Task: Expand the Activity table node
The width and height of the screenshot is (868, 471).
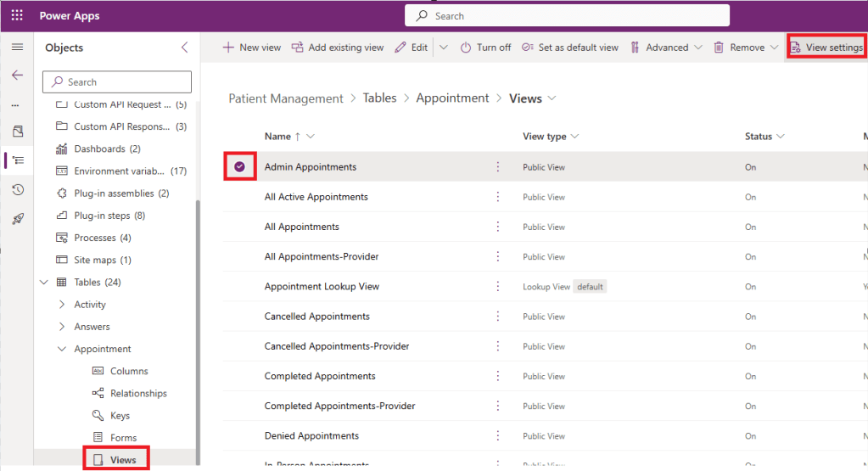Action: pos(61,305)
